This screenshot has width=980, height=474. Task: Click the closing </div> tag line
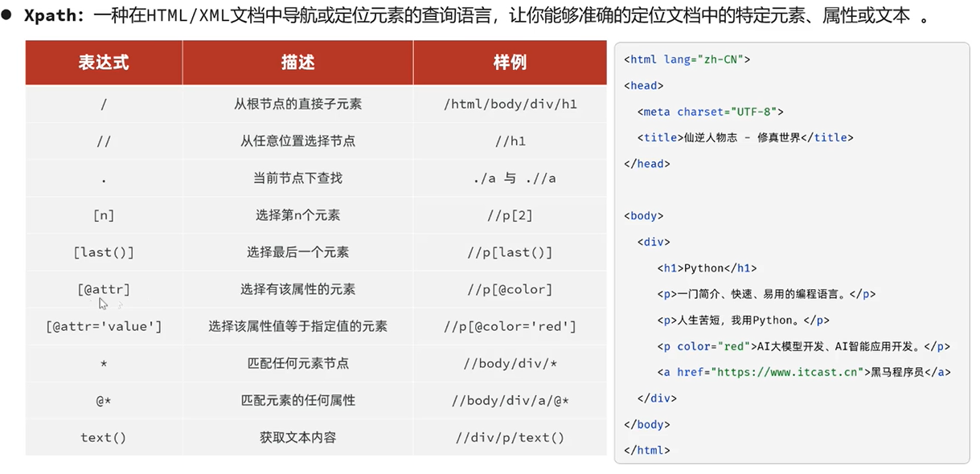click(657, 398)
